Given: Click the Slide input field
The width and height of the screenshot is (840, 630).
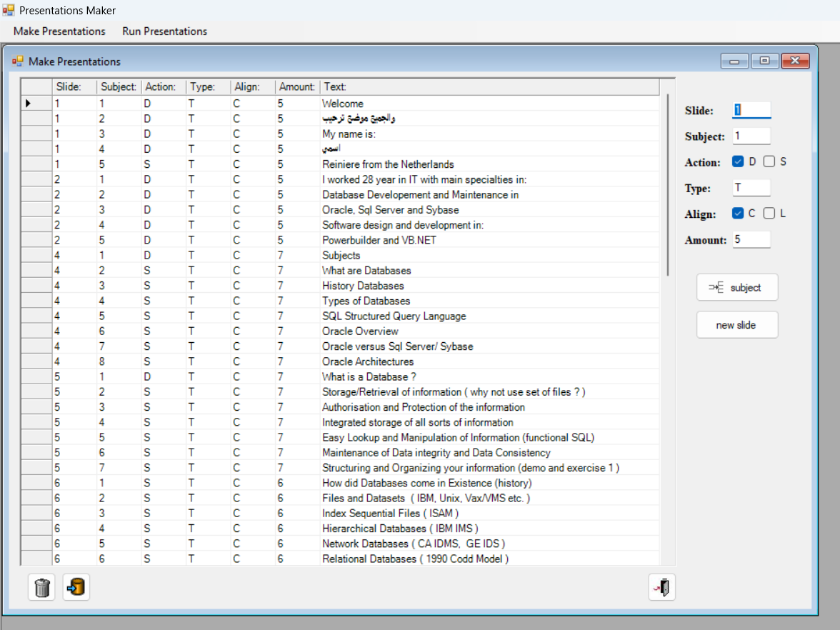Looking at the screenshot, I should [x=751, y=110].
